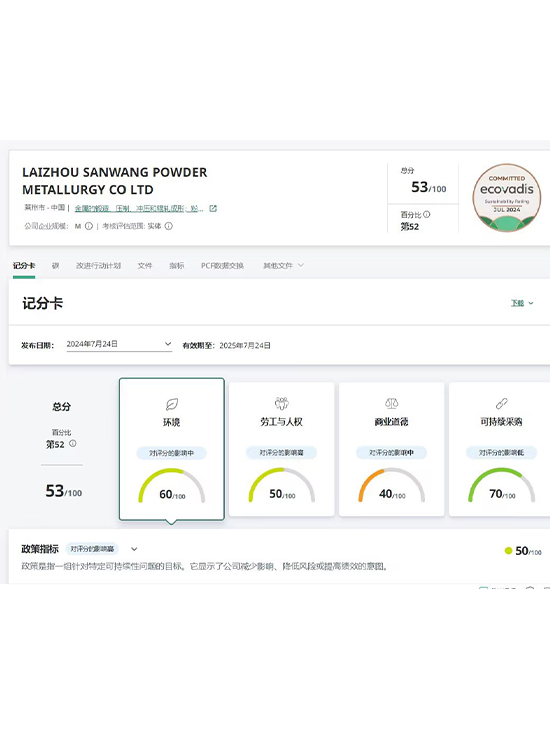
Task: Select the 可持续采购 theme card
Action: tap(500, 449)
